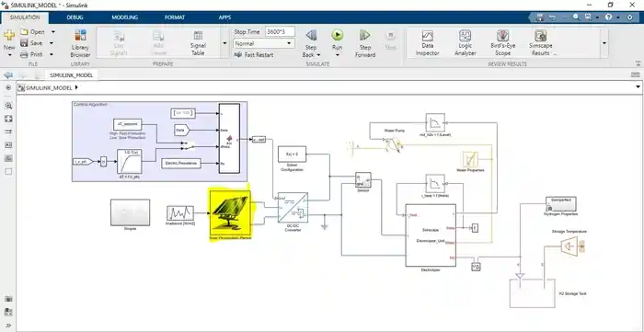The width and height of the screenshot is (644, 332).
Task: Click the Control Algorithm area label
Action: coord(90,104)
